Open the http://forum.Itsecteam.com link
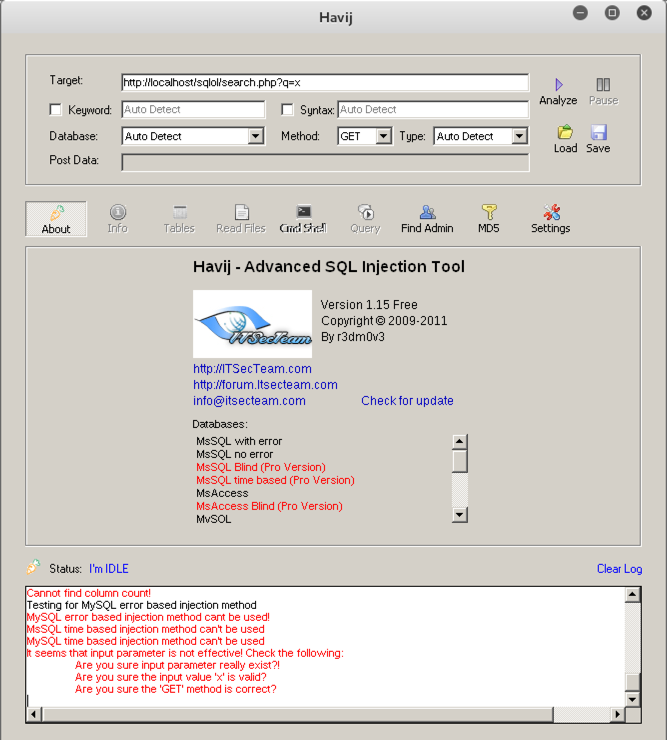Image resolution: width=667 pixels, height=740 pixels. (265, 385)
